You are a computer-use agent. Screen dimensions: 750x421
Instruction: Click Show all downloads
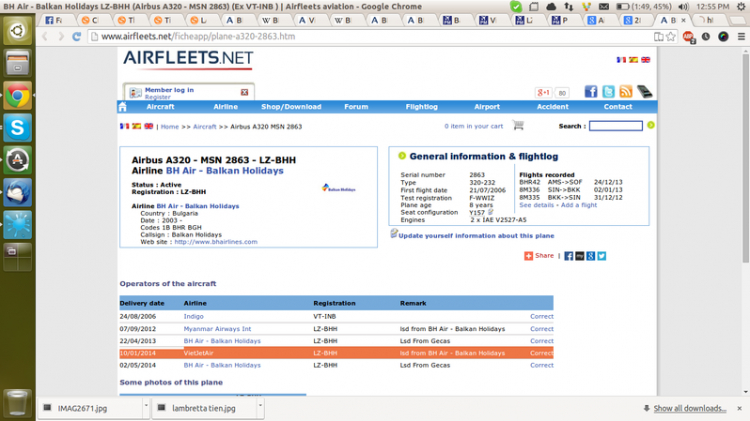coord(689,408)
